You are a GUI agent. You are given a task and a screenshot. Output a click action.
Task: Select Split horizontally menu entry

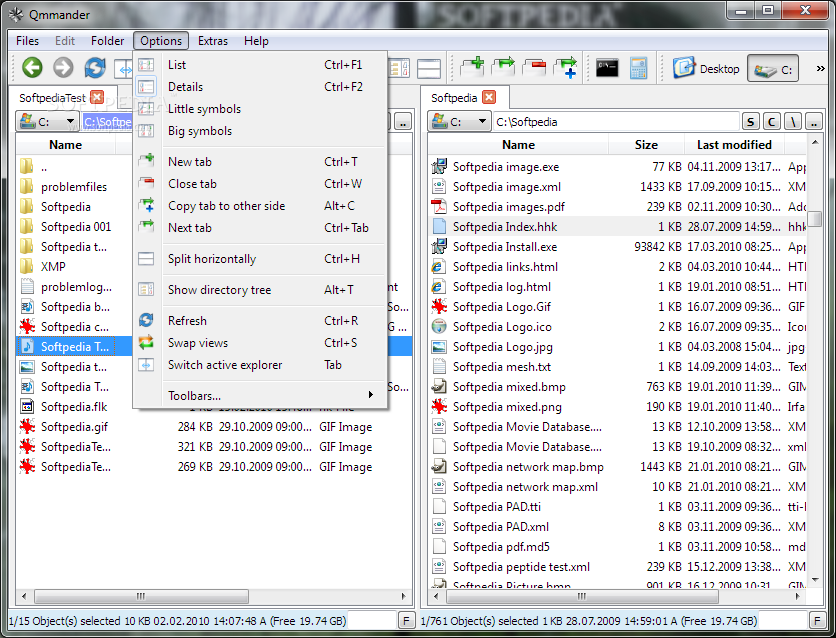pyautogui.click(x=260, y=259)
